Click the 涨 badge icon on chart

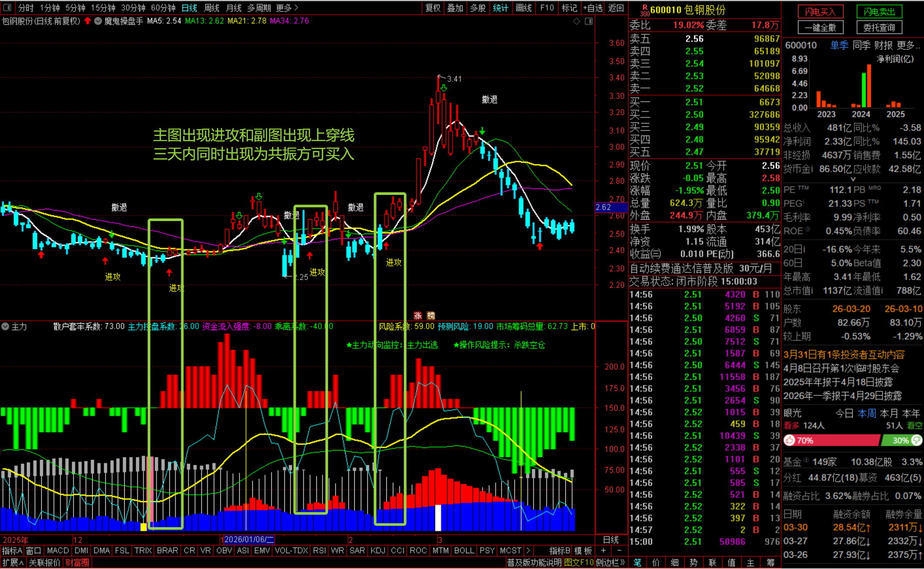click(x=418, y=316)
